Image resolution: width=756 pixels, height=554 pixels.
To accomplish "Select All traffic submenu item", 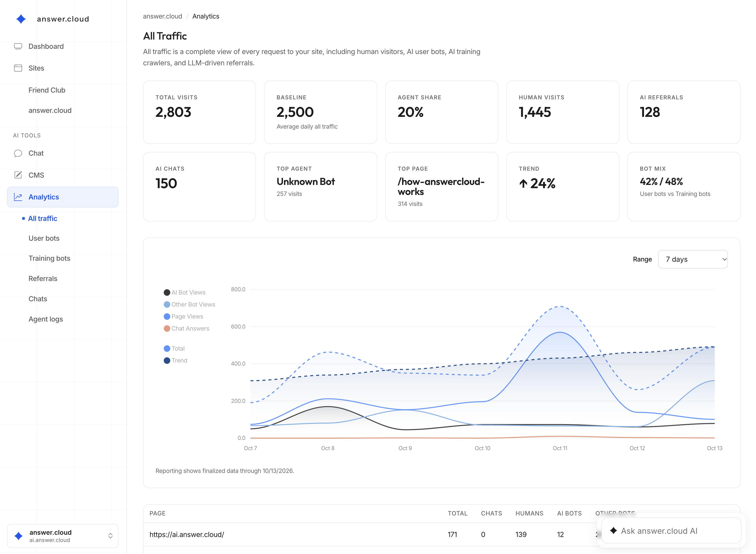I will [x=42, y=219].
